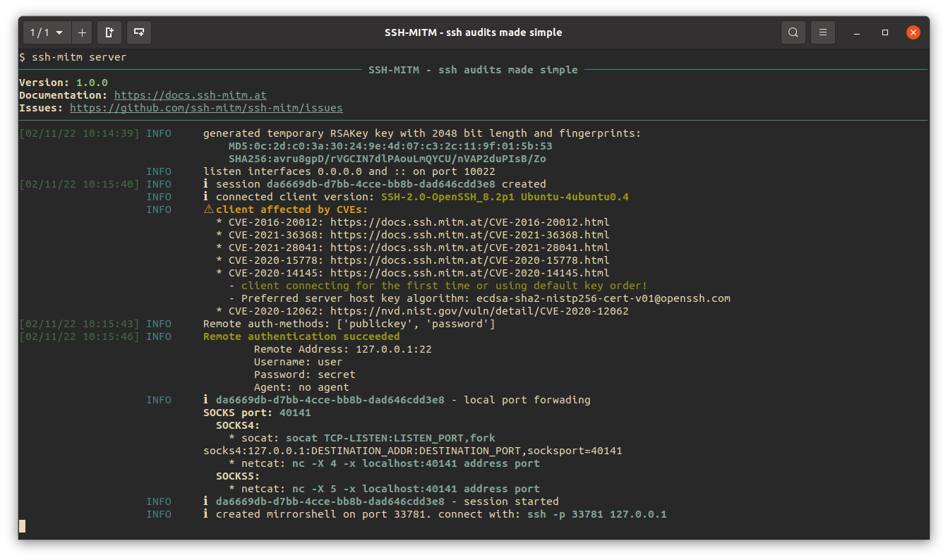Maximize the terminal window

click(884, 32)
